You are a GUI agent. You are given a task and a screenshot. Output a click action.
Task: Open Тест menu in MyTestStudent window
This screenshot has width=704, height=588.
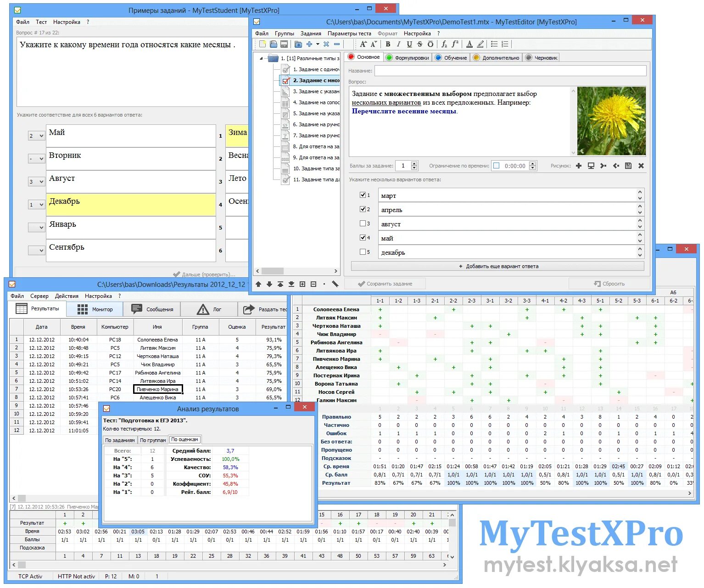(41, 22)
